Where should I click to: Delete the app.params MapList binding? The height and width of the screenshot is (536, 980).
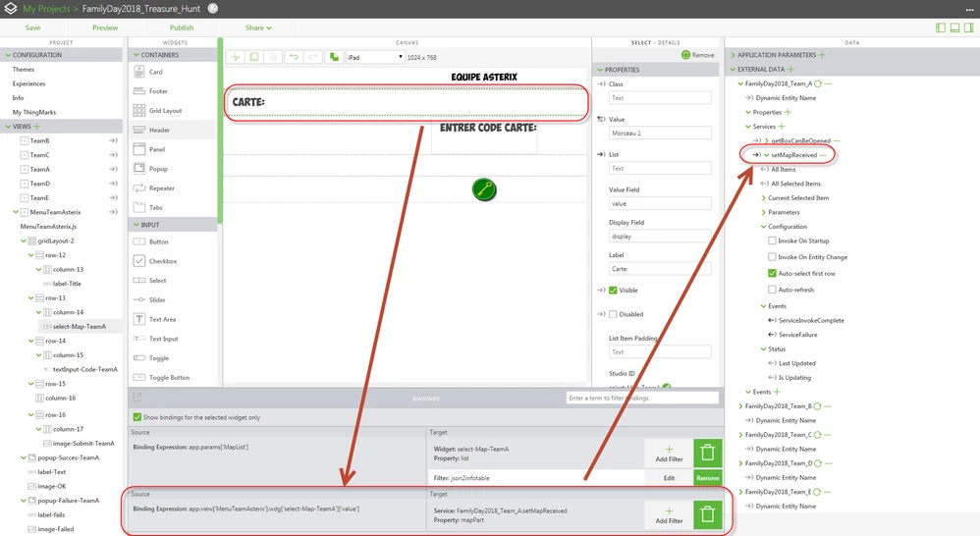point(707,453)
